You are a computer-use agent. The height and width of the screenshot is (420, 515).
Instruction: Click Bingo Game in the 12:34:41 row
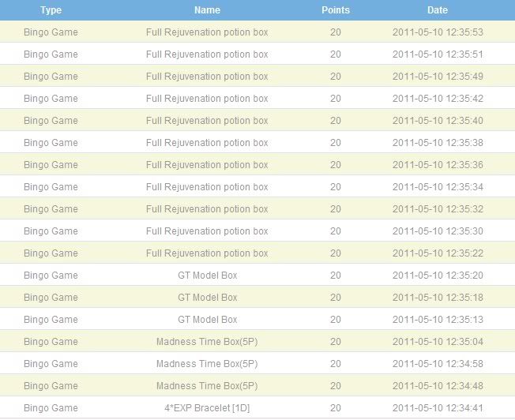click(x=51, y=408)
